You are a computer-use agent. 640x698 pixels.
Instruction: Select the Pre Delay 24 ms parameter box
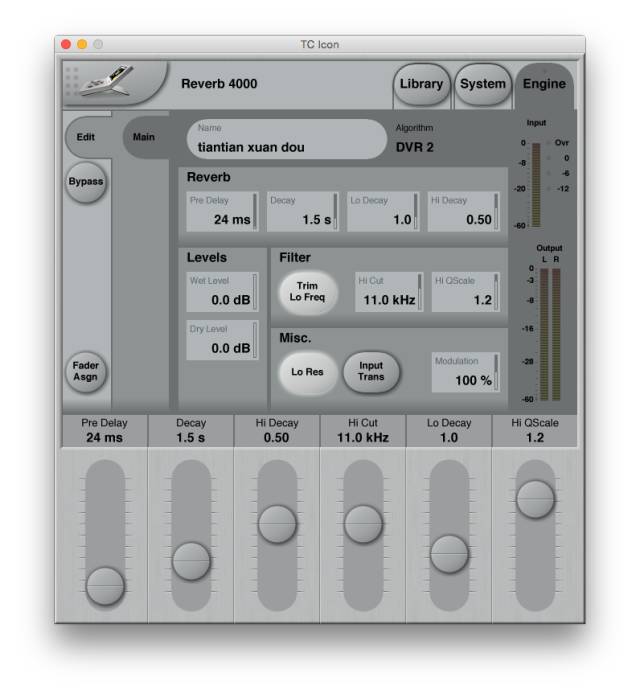pyautogui.click(x=222, y=211)
